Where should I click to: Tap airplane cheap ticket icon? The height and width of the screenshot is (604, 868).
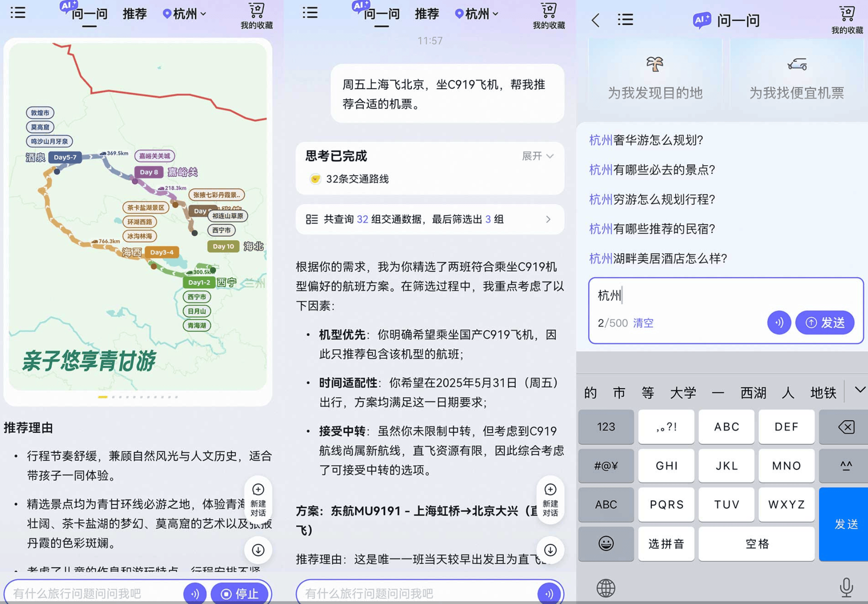pyautogui.click(x=797, y=65)
